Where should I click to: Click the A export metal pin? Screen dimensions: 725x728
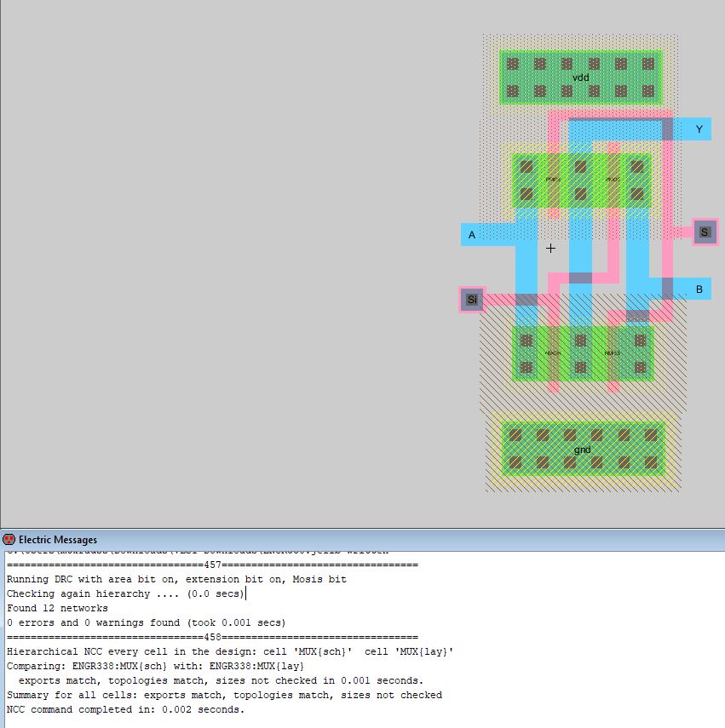472,234
